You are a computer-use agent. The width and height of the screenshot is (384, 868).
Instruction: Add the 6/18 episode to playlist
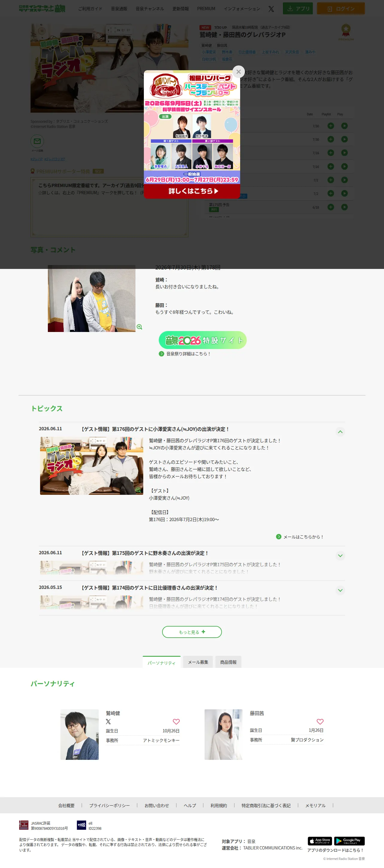point(330,207)
